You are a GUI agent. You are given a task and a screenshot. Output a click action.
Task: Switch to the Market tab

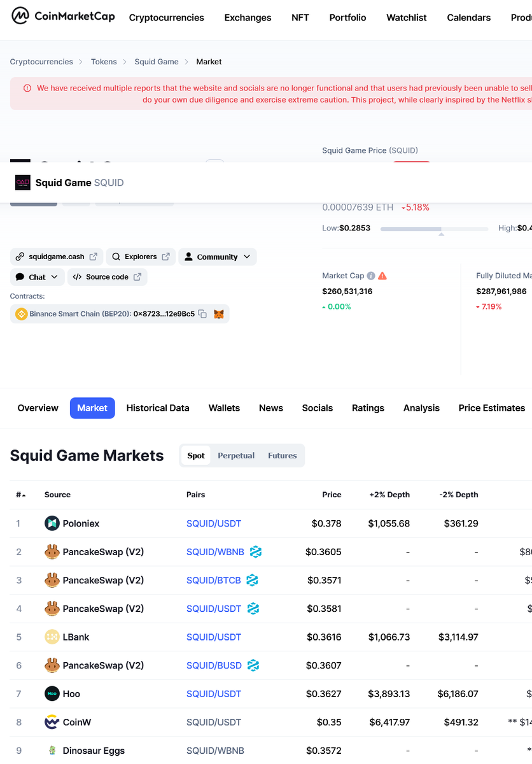(92, 408)
